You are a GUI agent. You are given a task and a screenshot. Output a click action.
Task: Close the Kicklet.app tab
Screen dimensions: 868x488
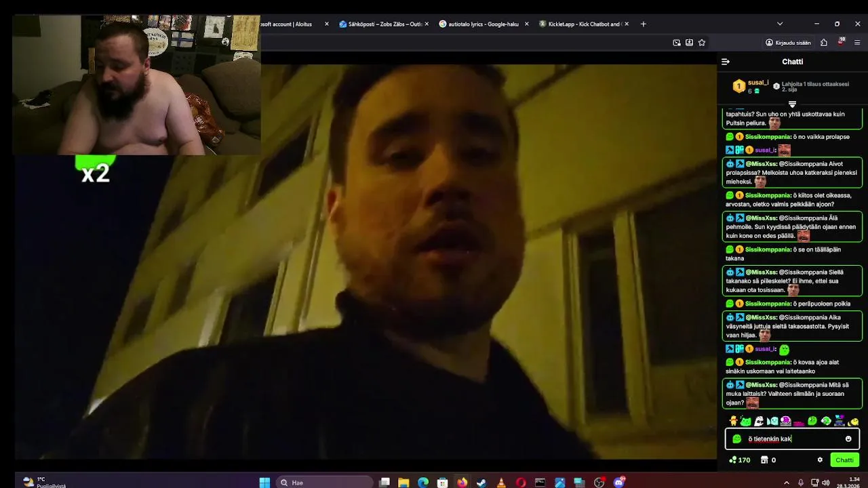(x=627, y=24)
